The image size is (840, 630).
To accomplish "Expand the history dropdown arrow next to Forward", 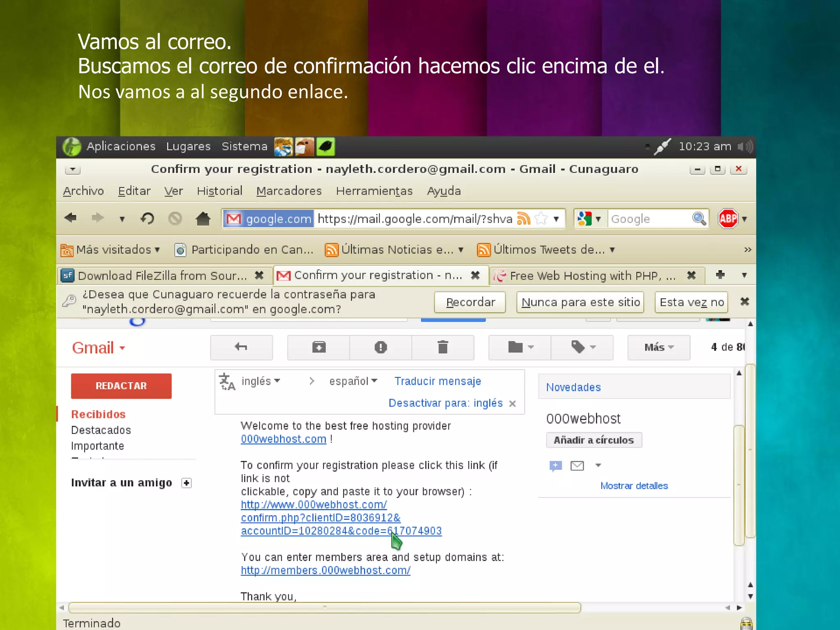I will click(x=122, y=219).
